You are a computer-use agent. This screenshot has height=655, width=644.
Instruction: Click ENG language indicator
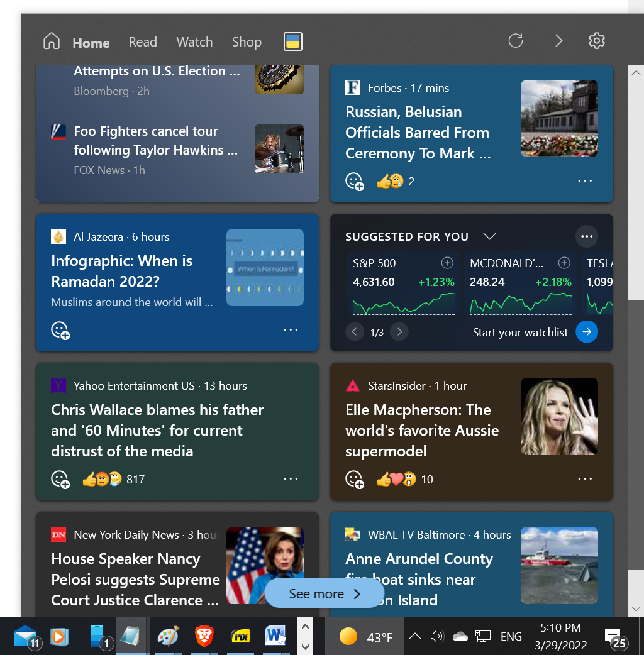point(511,637)
